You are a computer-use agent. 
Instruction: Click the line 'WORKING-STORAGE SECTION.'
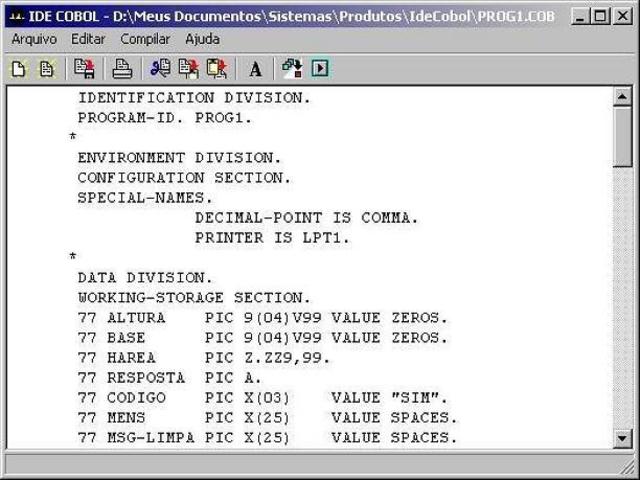click(194, 298)
